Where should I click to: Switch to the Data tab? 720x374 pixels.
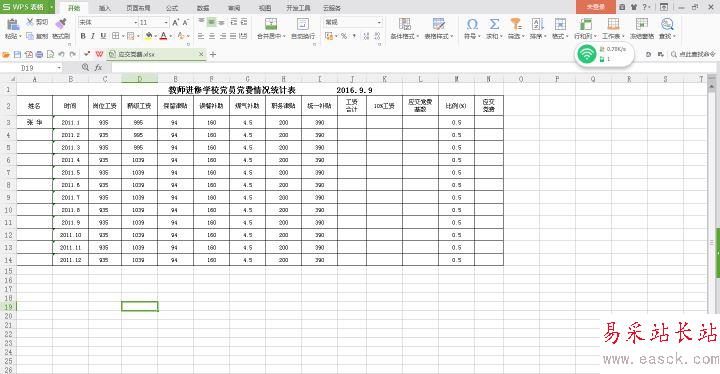click(203, 8)
